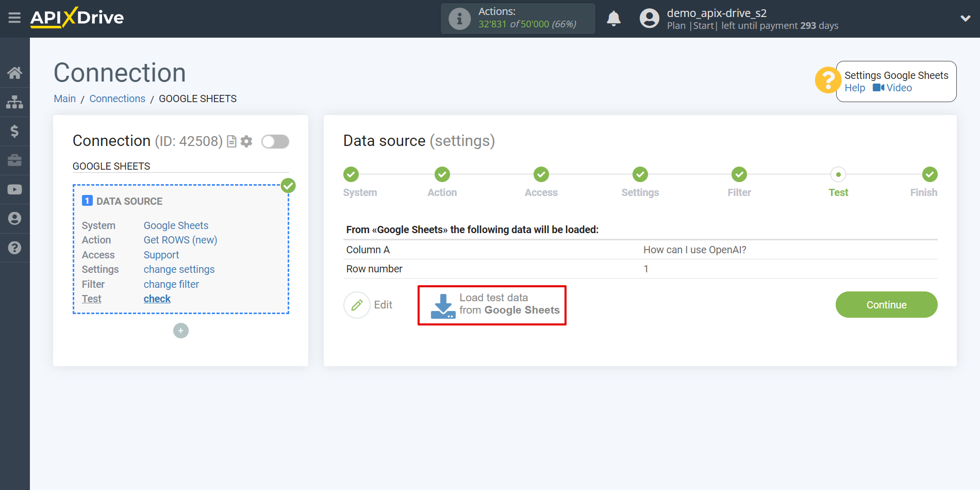The image size is (980, 490).
Task: Go to Action step
Action: [442, 174]
